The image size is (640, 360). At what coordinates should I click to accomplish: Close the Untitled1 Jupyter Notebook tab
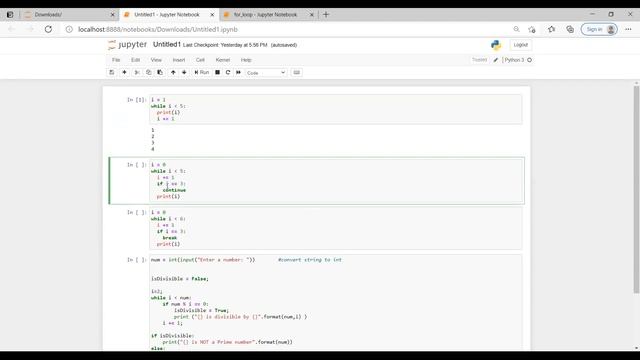pyautogui.click(x=212, y=15)
